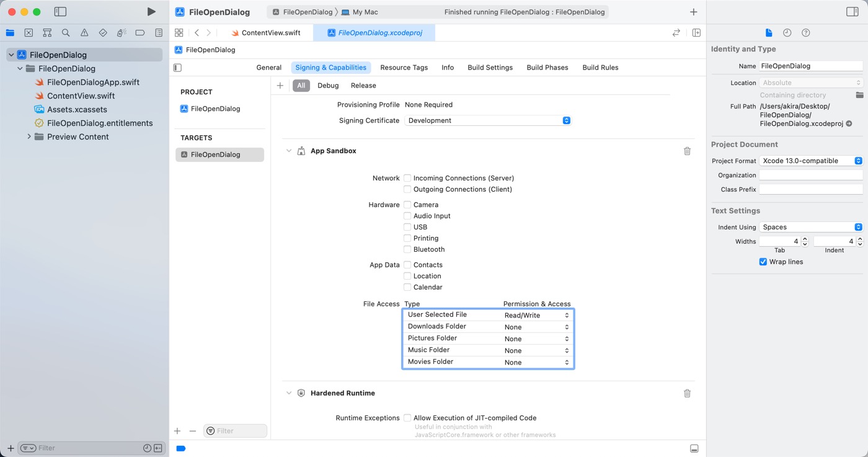Image resolution: width=868 pixels, height=457 pixels.
Task: Toggle the project targets list sidebar
Action: tap(177, 68)
